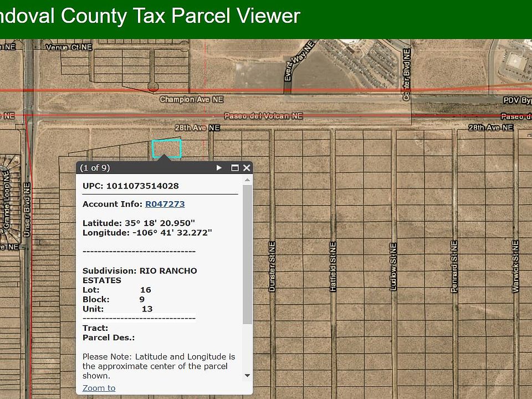This screenshot has width=532, height=399.
Task: Open account info link R047273
Action: click(165, 204)
